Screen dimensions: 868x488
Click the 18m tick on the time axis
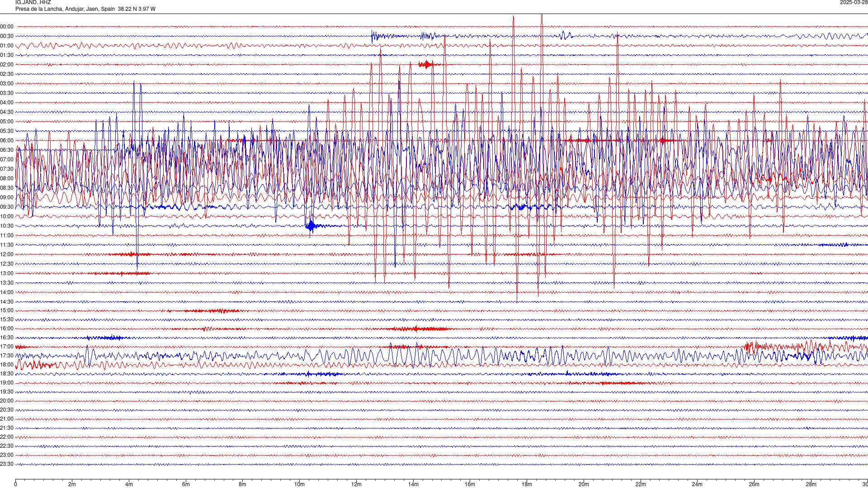[527, 484]
